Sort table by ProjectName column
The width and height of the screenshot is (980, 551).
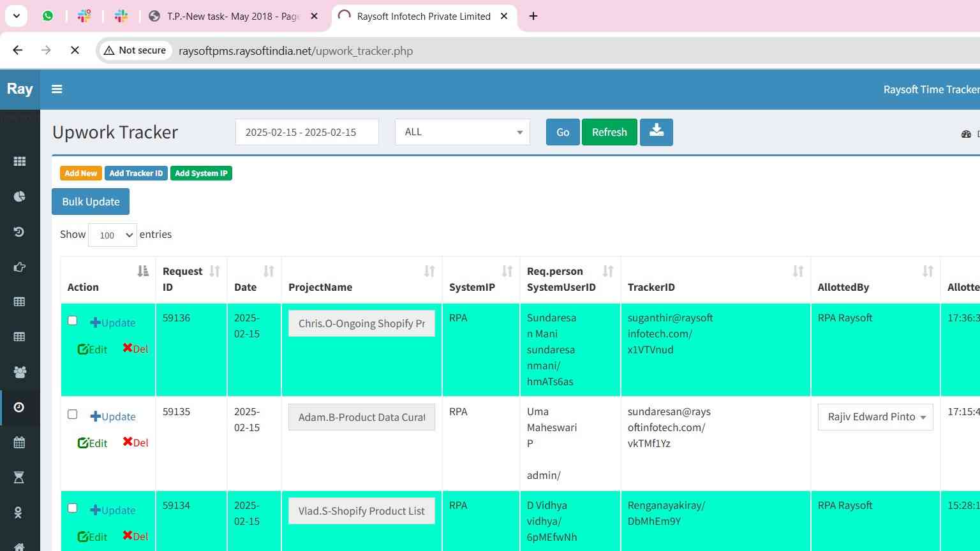pyautogui.click(x=429, y=271)
